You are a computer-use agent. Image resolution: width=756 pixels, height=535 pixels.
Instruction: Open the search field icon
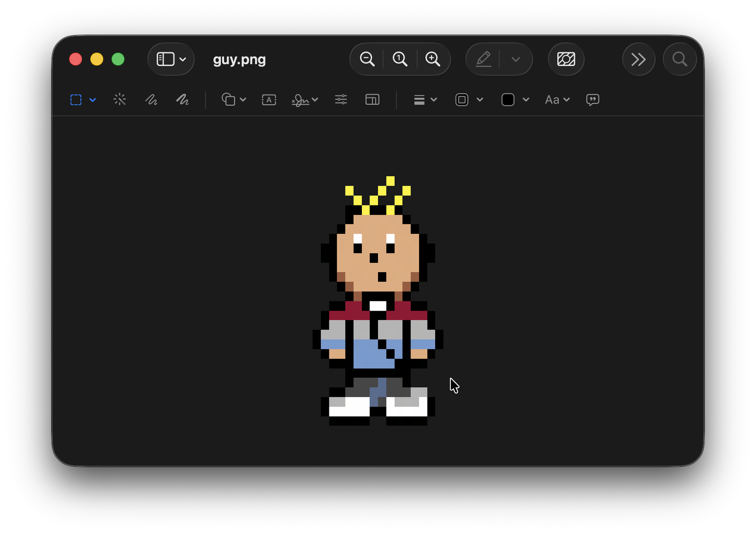coord(679,59)
